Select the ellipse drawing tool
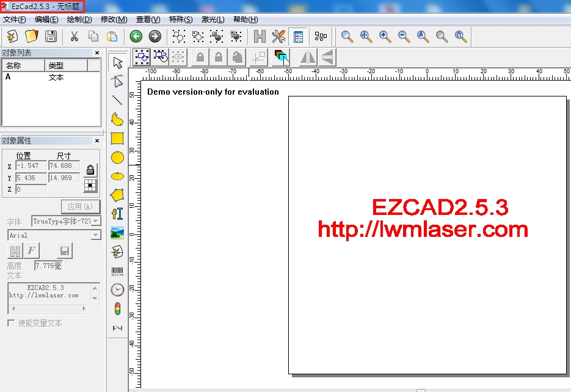 (117, 176)
